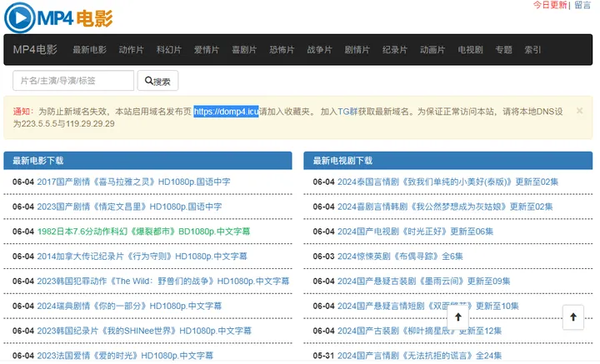Open 《致我们单纯的小美好(泰版)》 drama link
This screenshot has height=364, width=600.
[x=447, y=182]
